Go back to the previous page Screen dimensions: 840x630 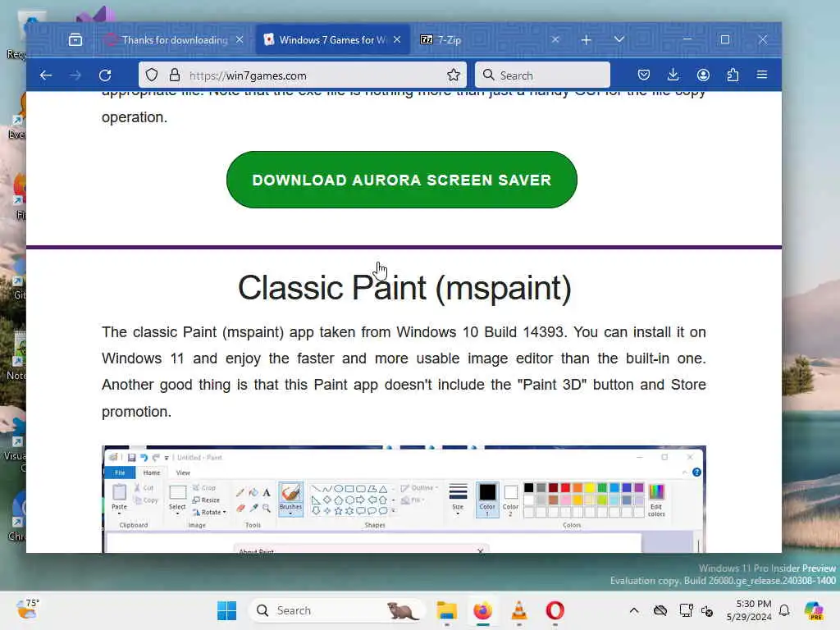pyautogui.click(x=46, y=75)
